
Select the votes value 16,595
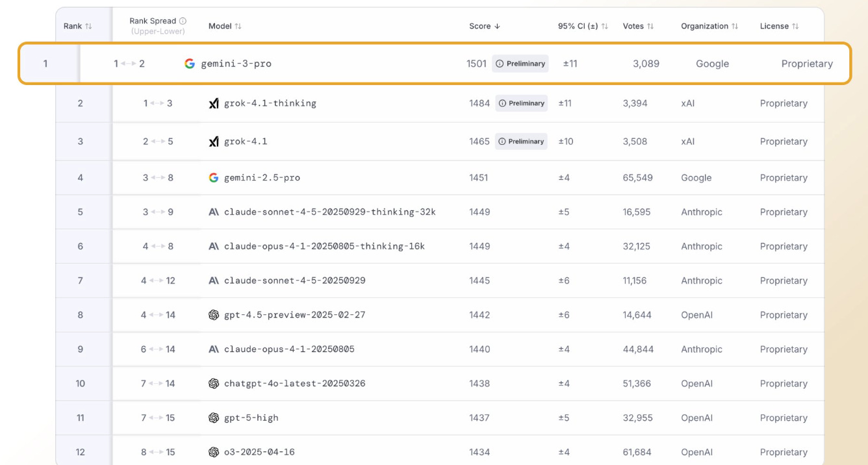(x=637, y=212)
